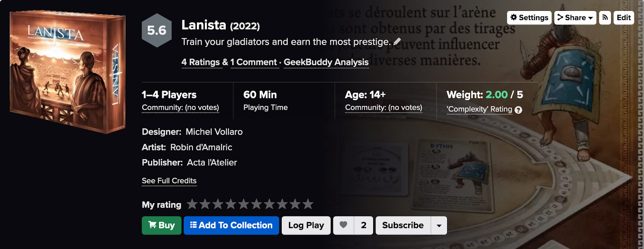This screenshot has width=644, height=249.
Task: Rate the game with the tenth star
Action: tap(308, 204)
